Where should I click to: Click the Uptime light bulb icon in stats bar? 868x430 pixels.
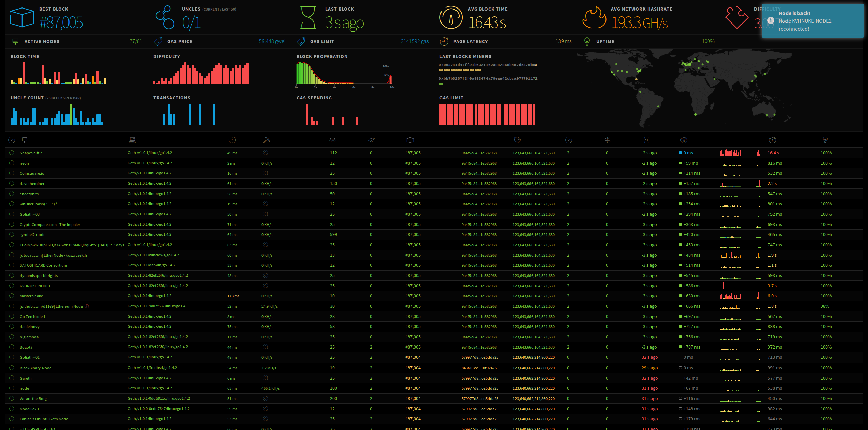pyautogui.click(x=587, y=42)
